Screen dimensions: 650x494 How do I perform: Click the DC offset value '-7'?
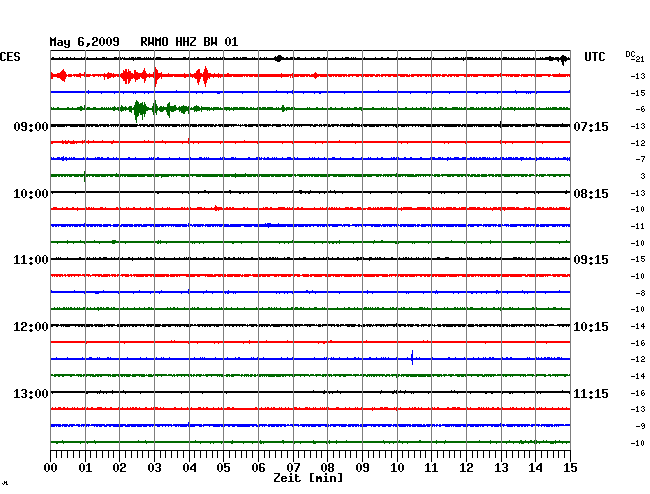tap(640, 159)
